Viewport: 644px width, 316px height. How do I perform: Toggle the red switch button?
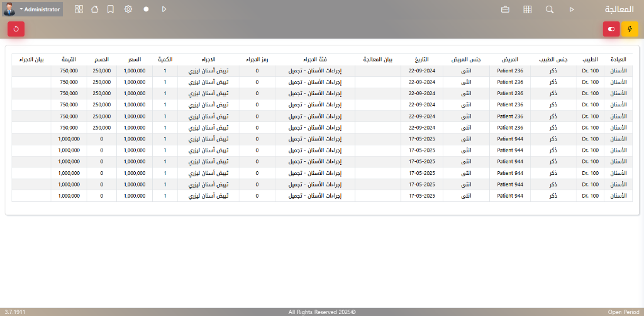coord(611,29)
